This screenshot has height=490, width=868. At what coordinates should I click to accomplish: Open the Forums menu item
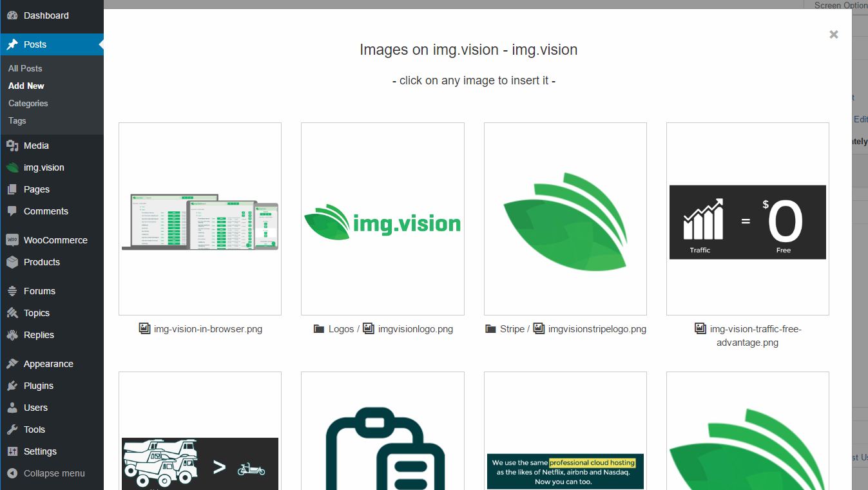coord(52,291)
